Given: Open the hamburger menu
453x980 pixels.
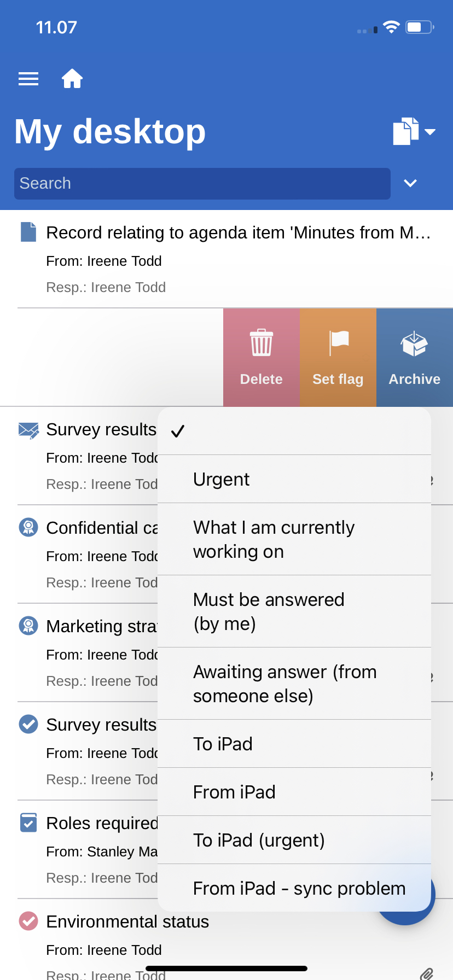Looking at the screenshot, I should pos(28,79).
